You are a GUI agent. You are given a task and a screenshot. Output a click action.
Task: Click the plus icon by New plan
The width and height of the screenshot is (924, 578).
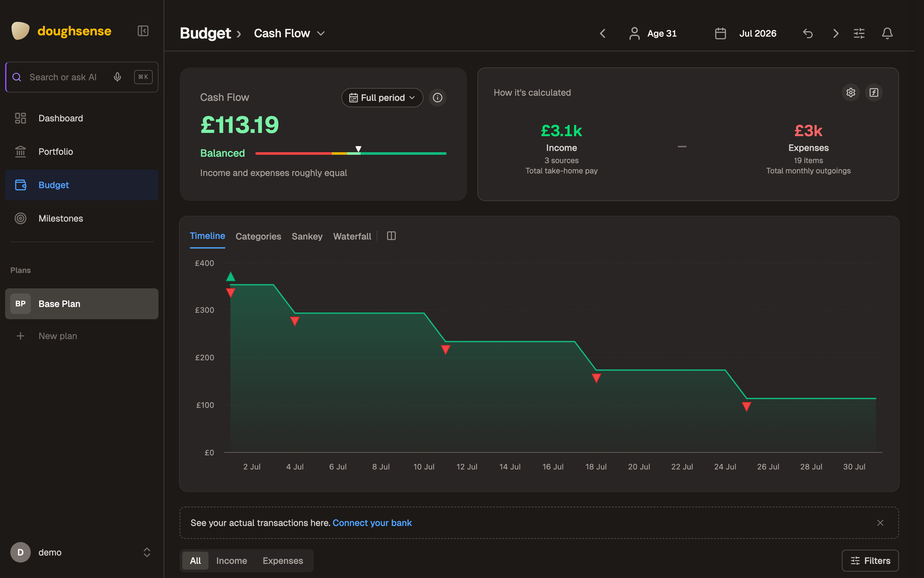point(21,336)
